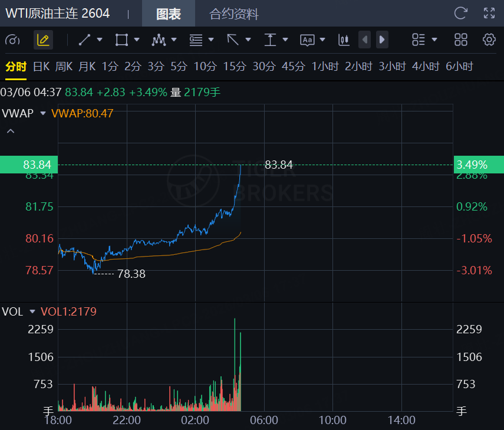
Task: Open the VOL indicator dropdown
Action: [32, 311]
